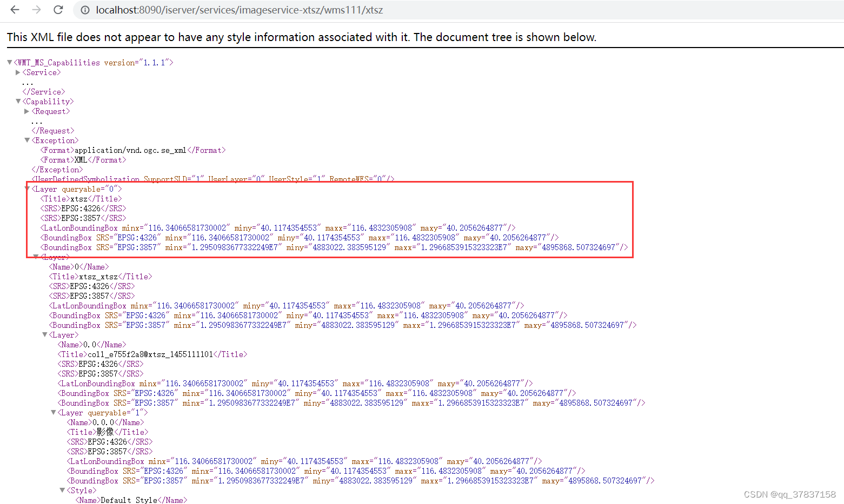This screenshot has width=844, height=504.
Task: Click the browser Forward arrow
Action: pos(36,10)
